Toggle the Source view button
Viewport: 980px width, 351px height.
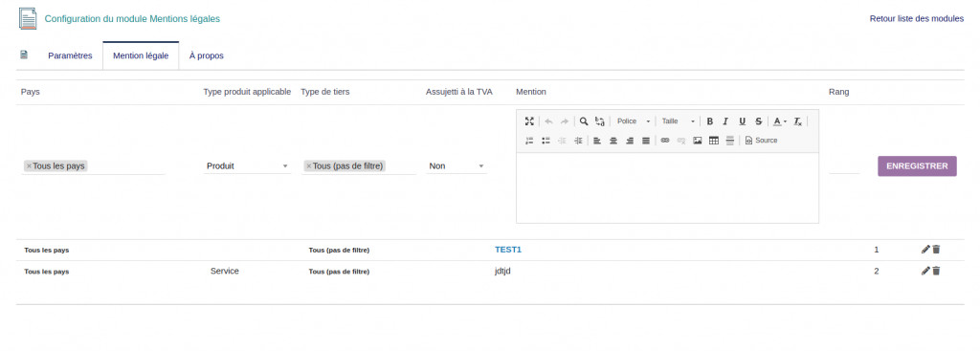tap(761, 141)
